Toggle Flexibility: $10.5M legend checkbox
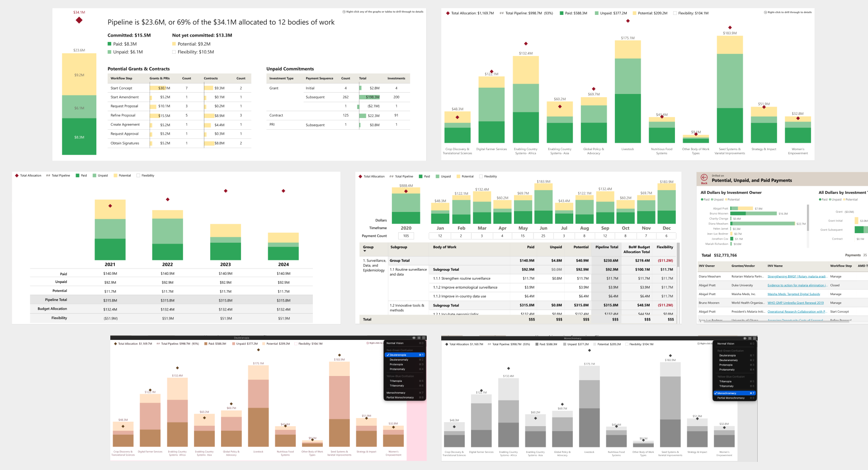The width and height of the screenshot is (868, 470). pos(174,52)
